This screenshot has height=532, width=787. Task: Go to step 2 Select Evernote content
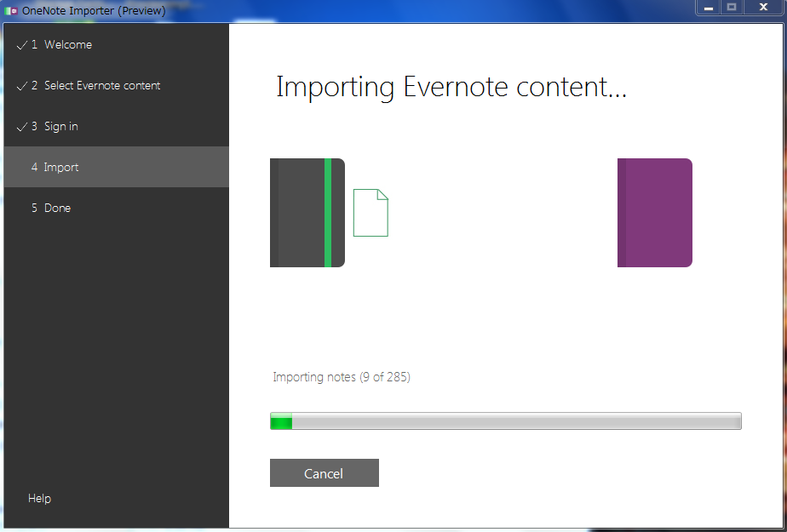pyautogui.click(x=117, y=86)
